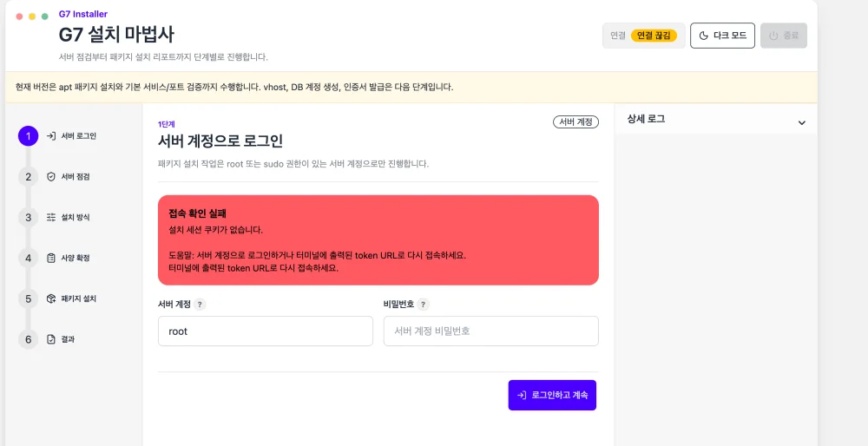Click the step number 1 circle

click(x=29, y=136)
